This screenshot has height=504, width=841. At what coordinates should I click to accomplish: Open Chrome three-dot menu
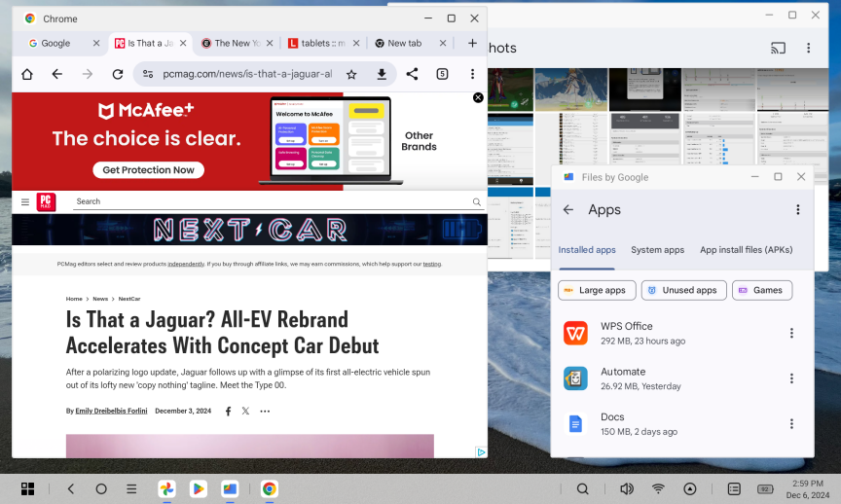coord(472,74)
